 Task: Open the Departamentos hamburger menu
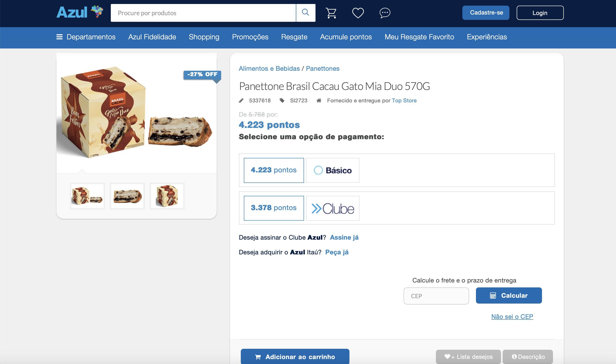[x=86, y=37]
